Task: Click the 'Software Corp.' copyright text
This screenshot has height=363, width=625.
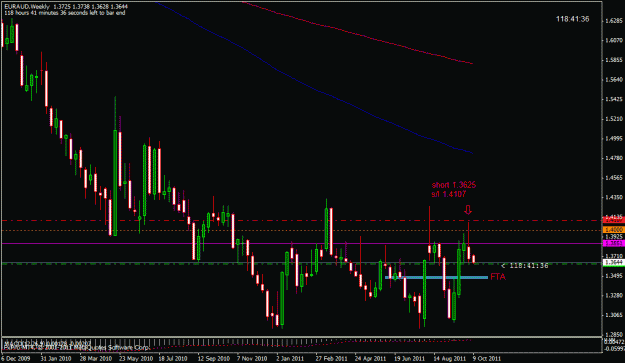Action: 130,347
